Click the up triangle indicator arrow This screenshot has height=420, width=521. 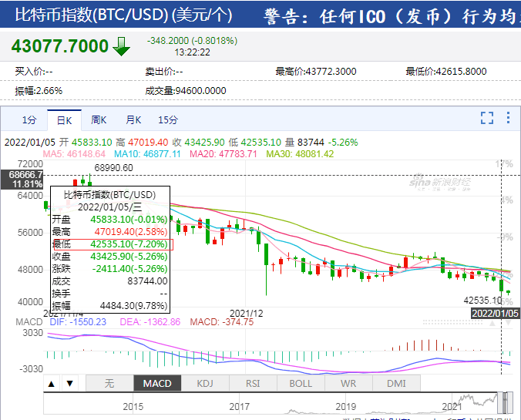[x=51, y=384]
